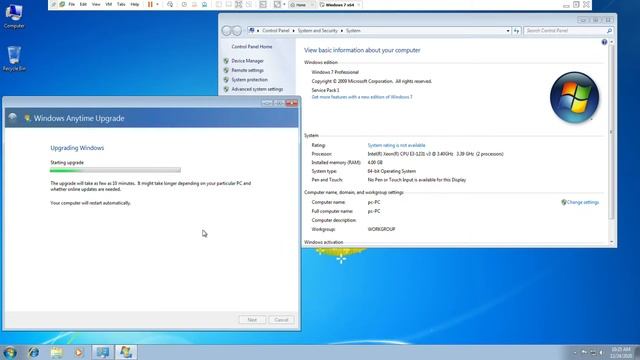The image size is (640, 360).
Task: Click the Cancel button in upgrade dialog
Action: coord(281,320)
